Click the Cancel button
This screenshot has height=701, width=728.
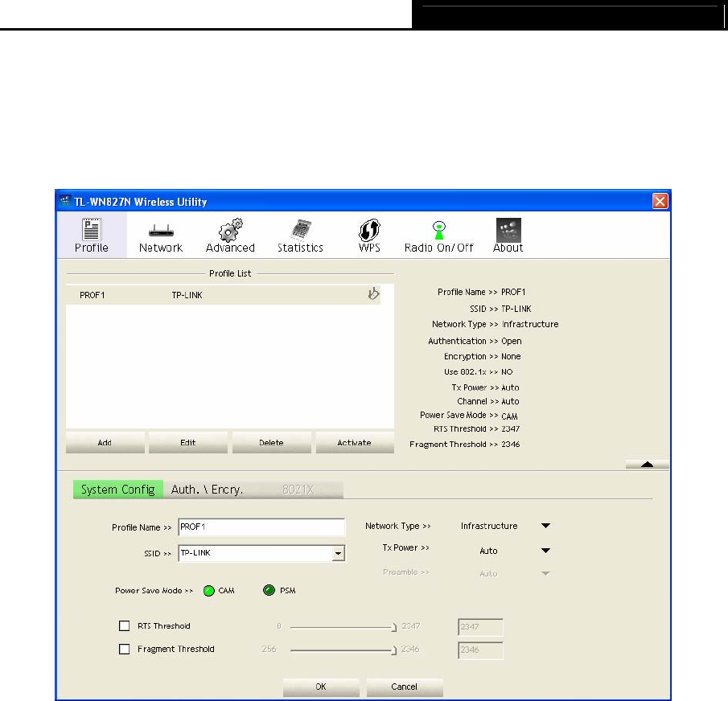[x=405, y=687]
